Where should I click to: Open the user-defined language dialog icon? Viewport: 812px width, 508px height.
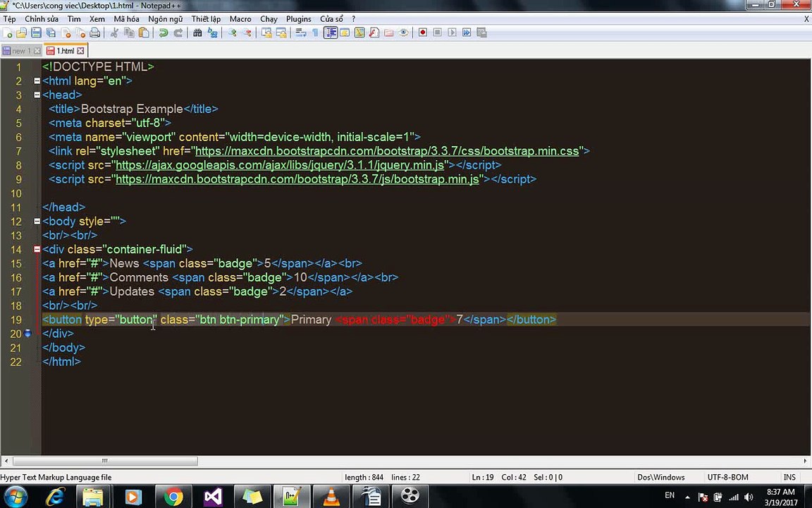[x=345, y=32]
